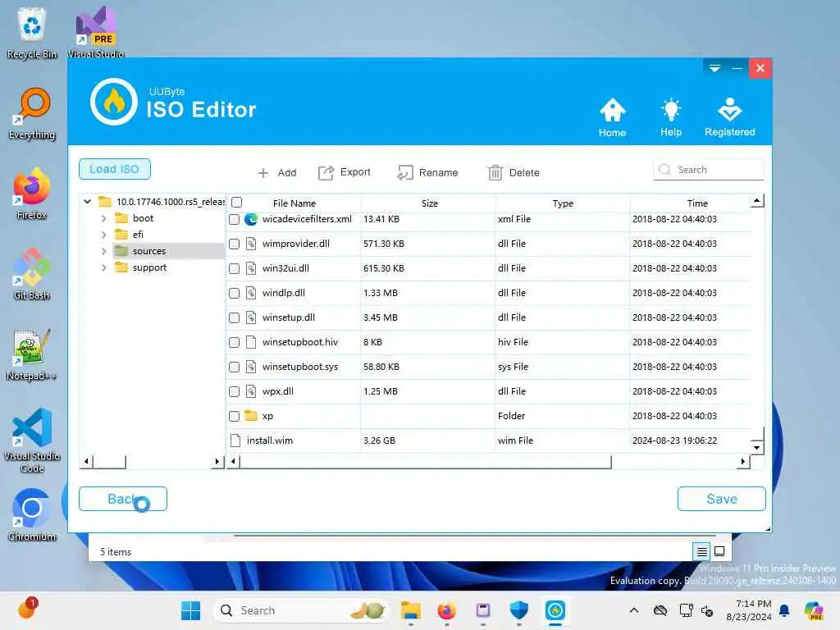This screenshot has height=630, width=840.
Task: Click the ISO Editor taskbar icon
Action: pos(555,610)
